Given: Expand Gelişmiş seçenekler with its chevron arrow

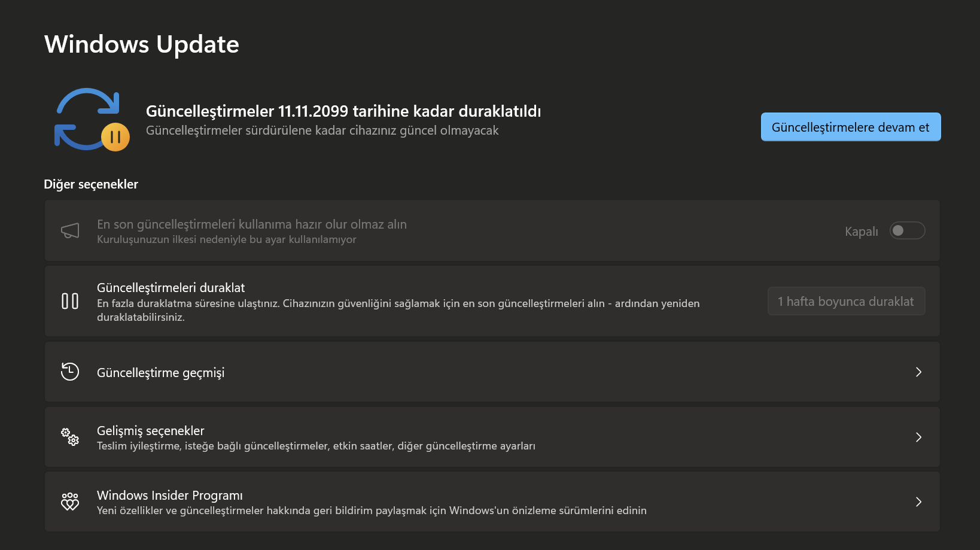Looking at the screenshot, I should click(918, 437).
